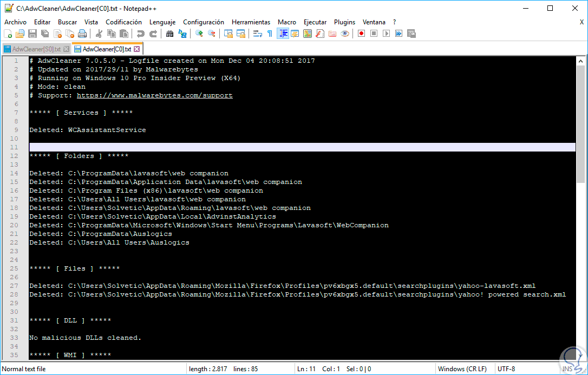Paste with the clipboard icon
Screen dimensions: 588x375
(124, 34)
